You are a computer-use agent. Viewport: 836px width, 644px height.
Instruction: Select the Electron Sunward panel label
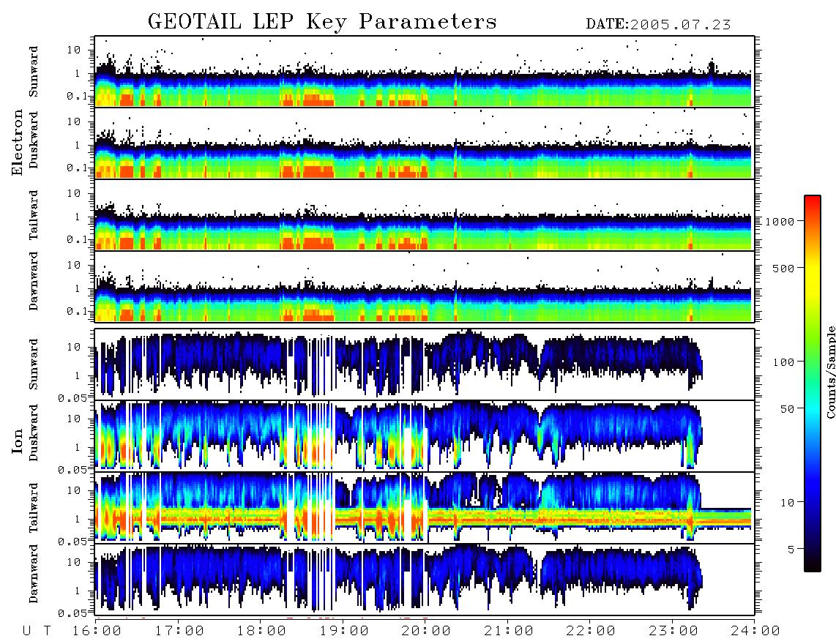tap(34, 72)
